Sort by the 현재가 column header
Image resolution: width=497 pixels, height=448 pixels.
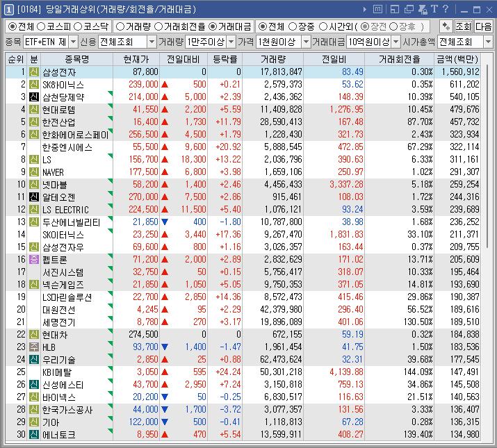pos(136,59)
